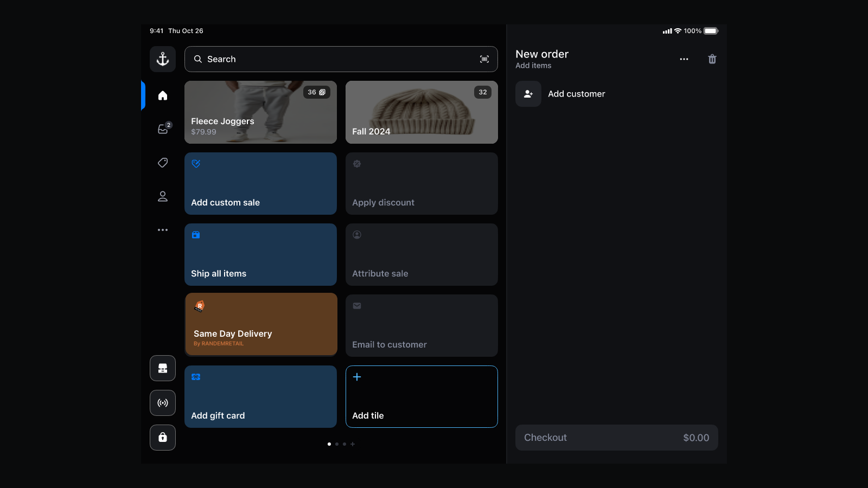Tap the Add tile button
The width and height of the screenshot is (868, 488).
(422, 396)
